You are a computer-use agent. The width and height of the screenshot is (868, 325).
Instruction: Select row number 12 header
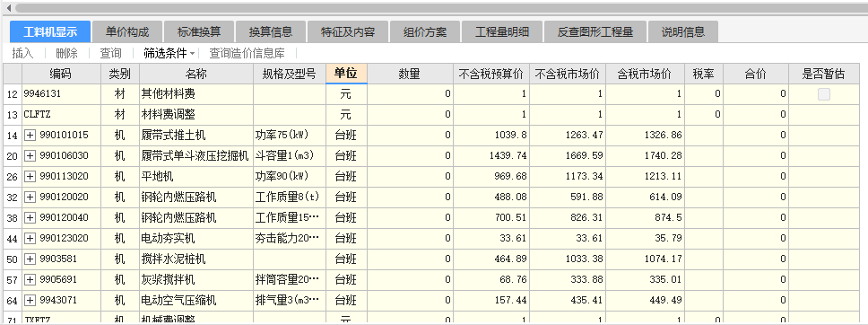(13, 94)
